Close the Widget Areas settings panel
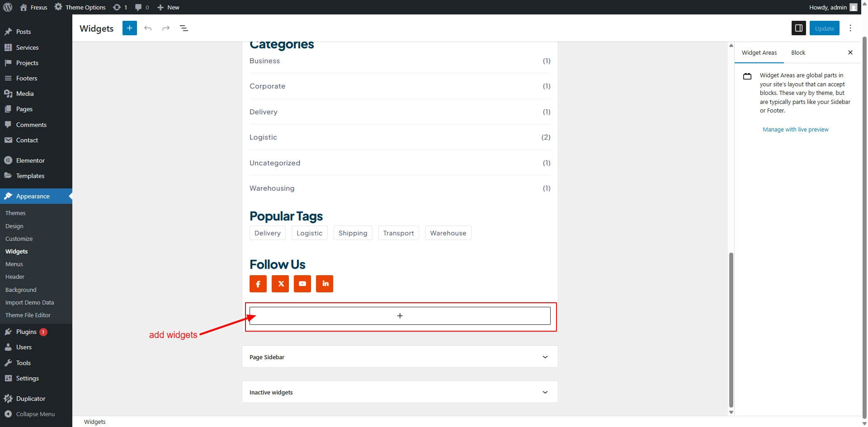 pyautogui.click(x=850, y=53)
